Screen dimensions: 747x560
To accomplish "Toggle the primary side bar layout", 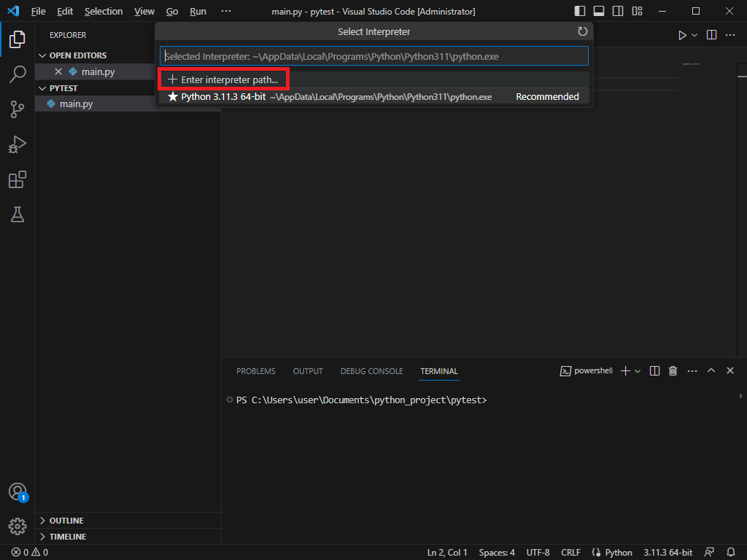I will [x=580, y=12].
